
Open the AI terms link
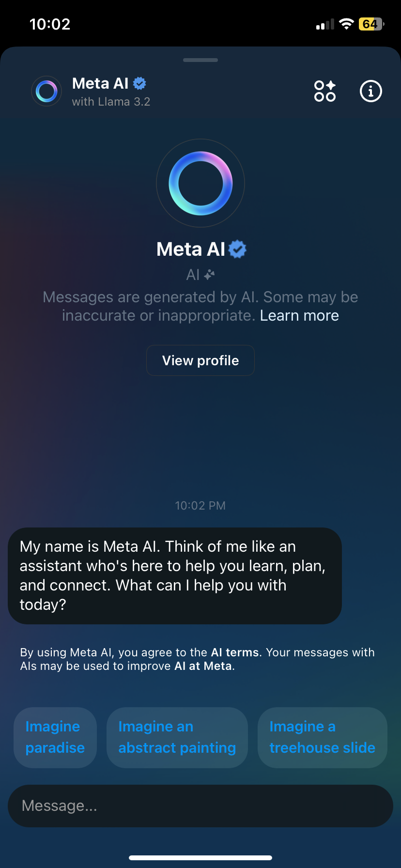point(235,652)
